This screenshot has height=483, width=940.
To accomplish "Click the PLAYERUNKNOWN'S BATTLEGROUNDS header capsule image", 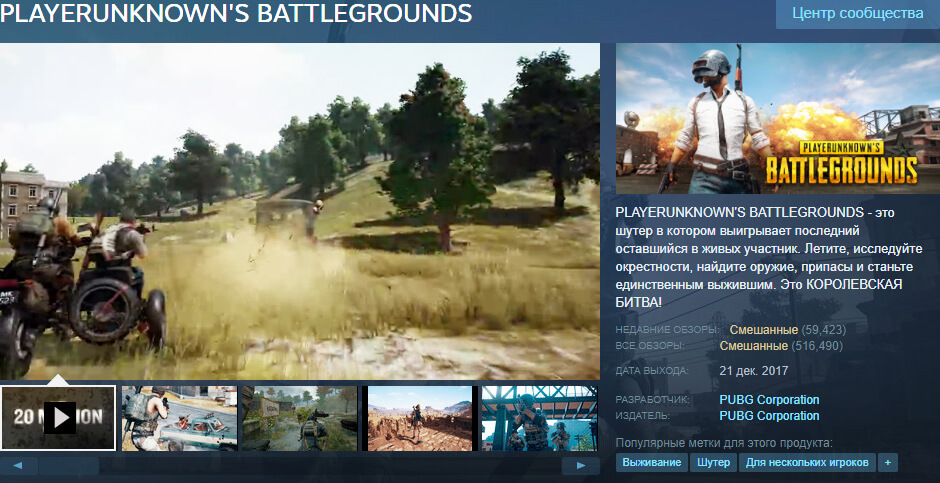I will (778, 118).
